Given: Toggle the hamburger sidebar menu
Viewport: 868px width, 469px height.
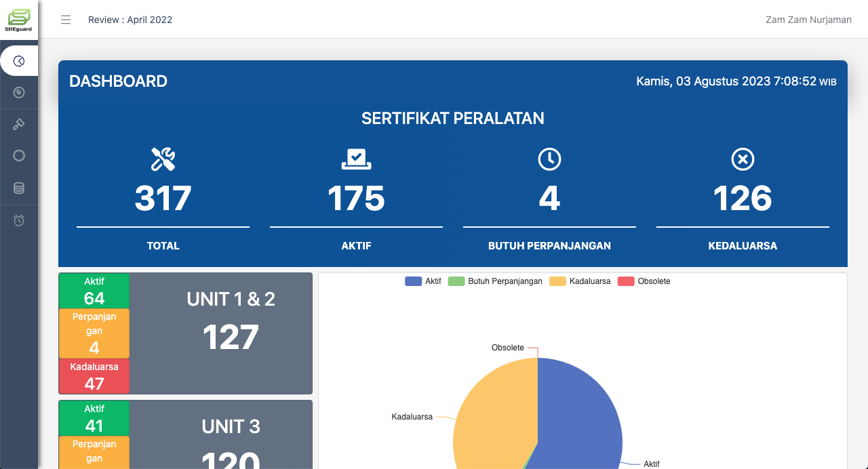Looking at the screenshot, I should (x=66, y=20).
